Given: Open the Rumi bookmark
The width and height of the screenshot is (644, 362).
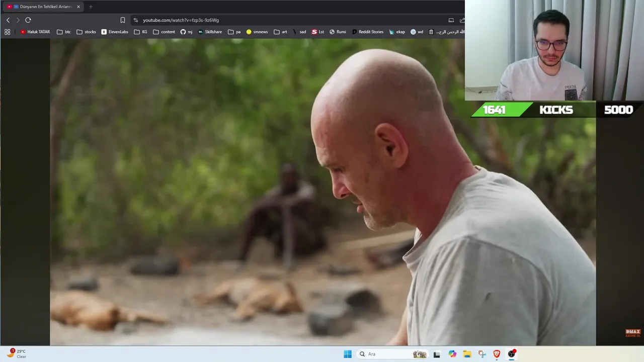Looking at the screenshot, I should (338, 32).
